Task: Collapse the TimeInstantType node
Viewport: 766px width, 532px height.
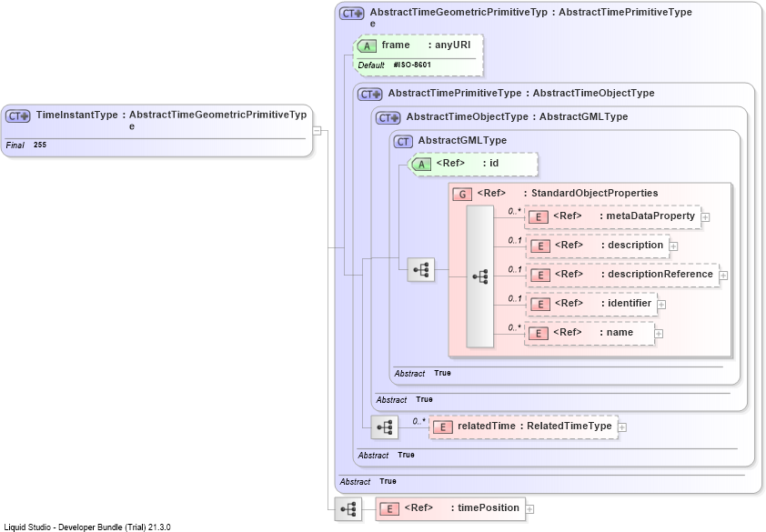Action: click(317, 130)
